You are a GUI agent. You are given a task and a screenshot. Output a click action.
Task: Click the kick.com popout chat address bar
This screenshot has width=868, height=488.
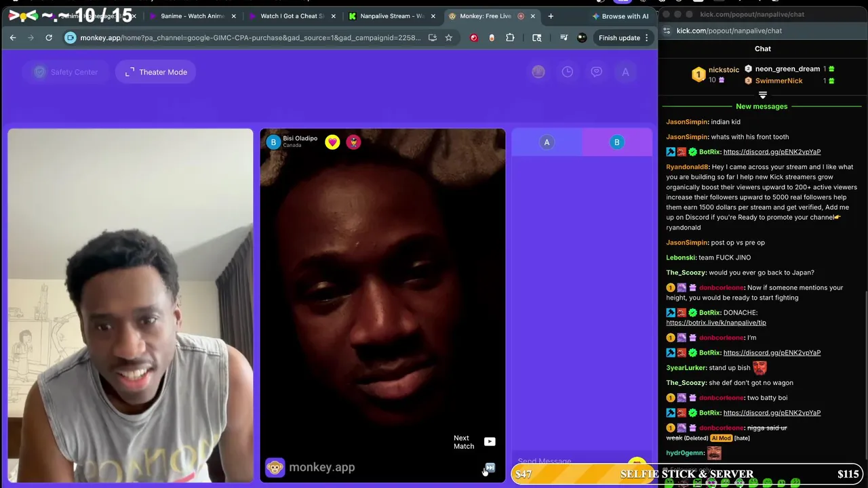763,30
